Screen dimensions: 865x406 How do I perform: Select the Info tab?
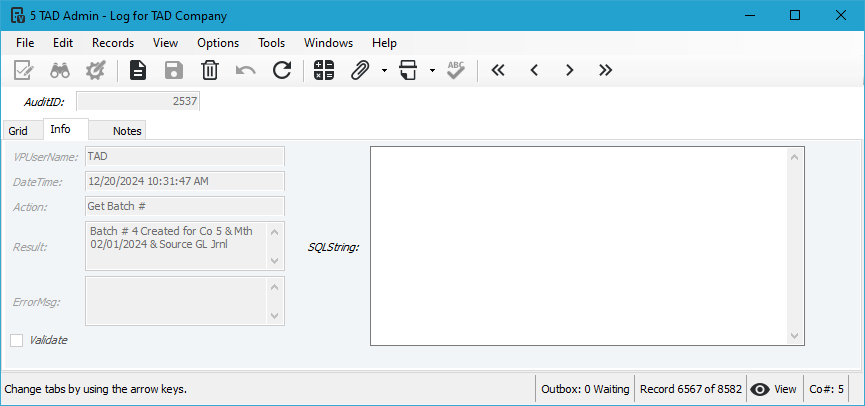pyautogui.click(x=66, y=129)
